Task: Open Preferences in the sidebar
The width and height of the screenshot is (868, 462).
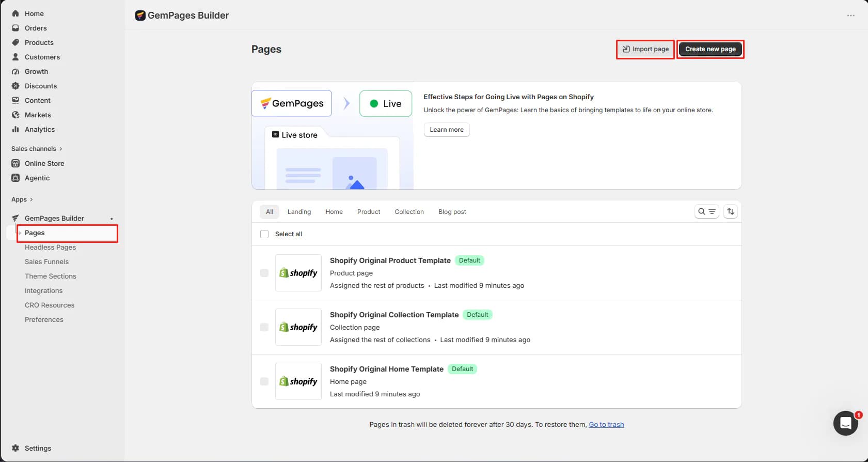Action: click(x=44, y=320)
